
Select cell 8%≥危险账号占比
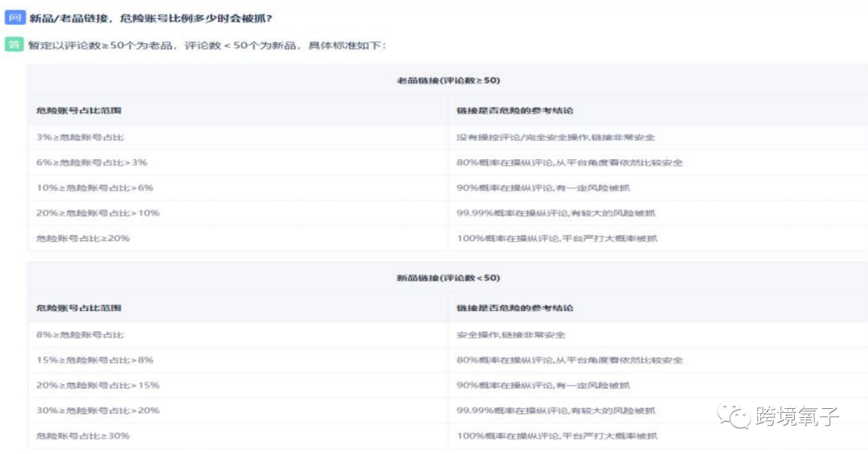click(x=80, y=334)
